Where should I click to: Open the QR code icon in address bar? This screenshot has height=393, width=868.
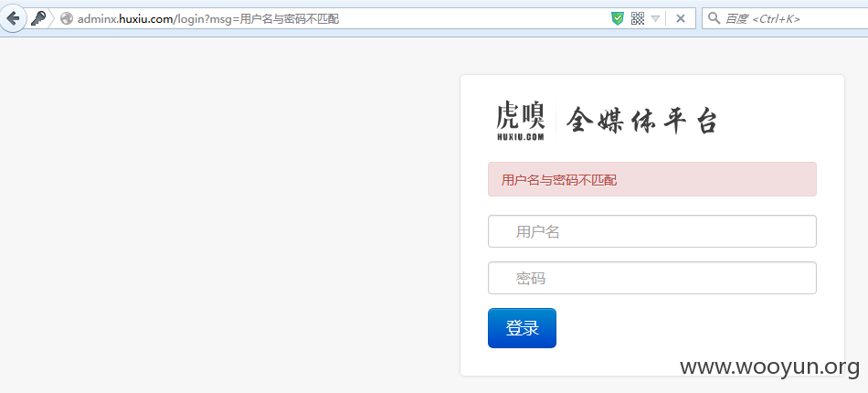[638, 19]
